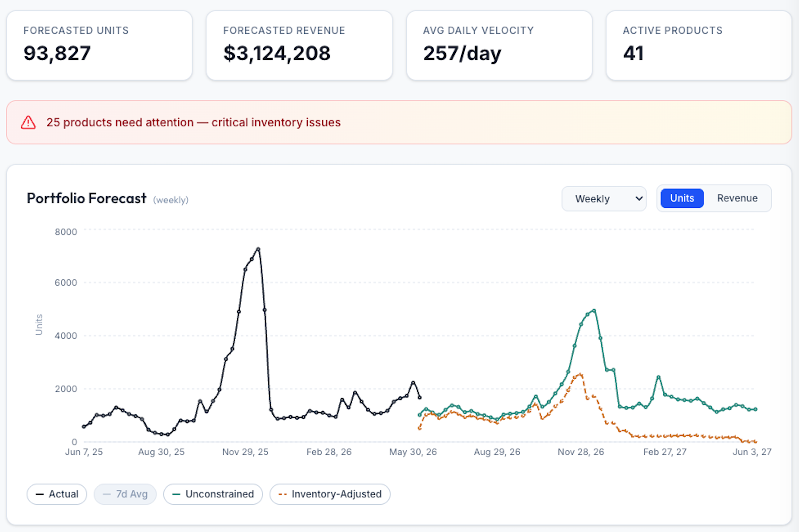Click the Feb 28, 26 axis label

tap(329, 452)
